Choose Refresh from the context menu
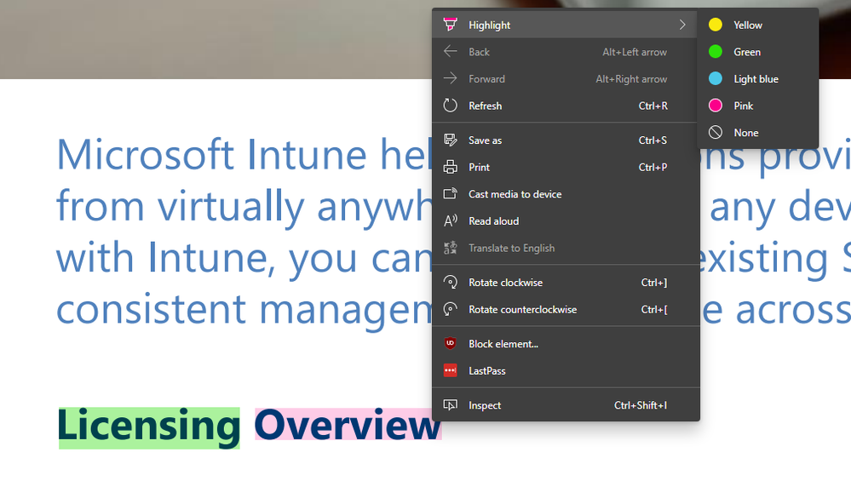Viewport: 851px width, 504px height. (x=565, y=106)
